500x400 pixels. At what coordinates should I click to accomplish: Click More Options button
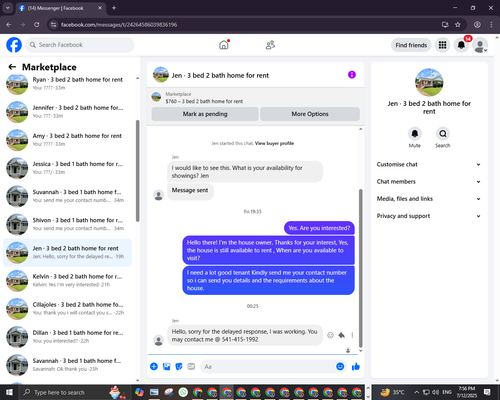pyautogui.click(x=310, y=114)
